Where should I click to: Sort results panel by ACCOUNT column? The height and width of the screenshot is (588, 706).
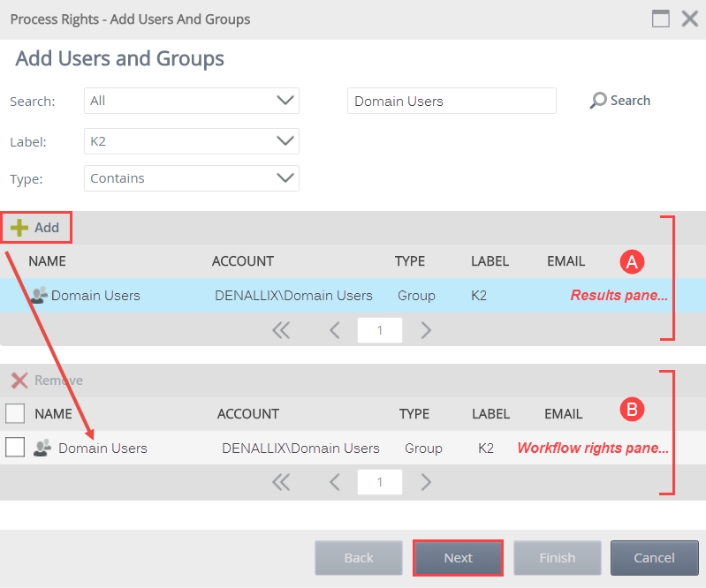pyautogui.click(x=243, y=261)
